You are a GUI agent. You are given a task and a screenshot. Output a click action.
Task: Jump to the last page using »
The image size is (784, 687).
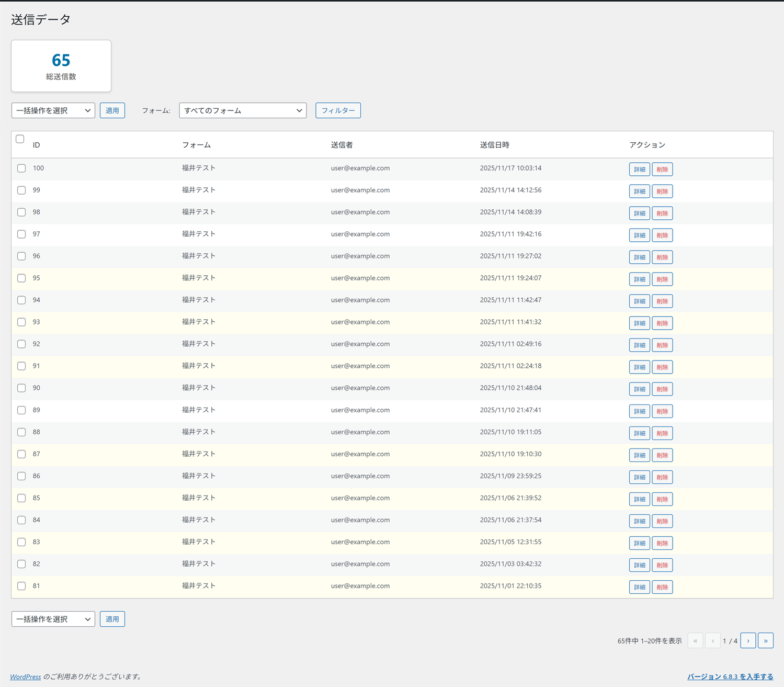766,640
